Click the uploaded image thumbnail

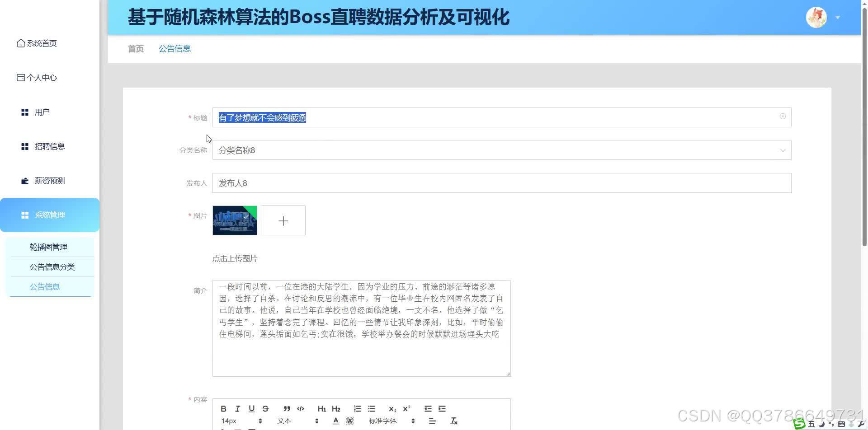click(x=235, y=220)
